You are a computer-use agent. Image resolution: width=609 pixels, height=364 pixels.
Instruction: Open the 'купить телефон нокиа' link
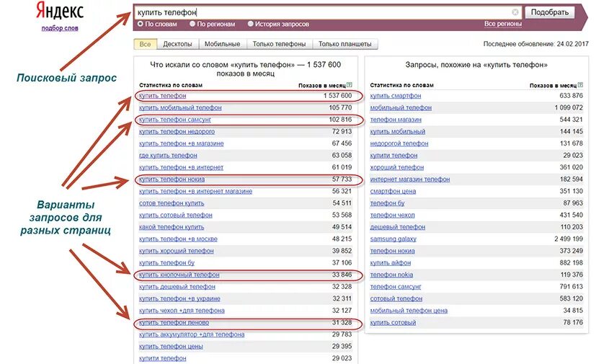point(172,179)
